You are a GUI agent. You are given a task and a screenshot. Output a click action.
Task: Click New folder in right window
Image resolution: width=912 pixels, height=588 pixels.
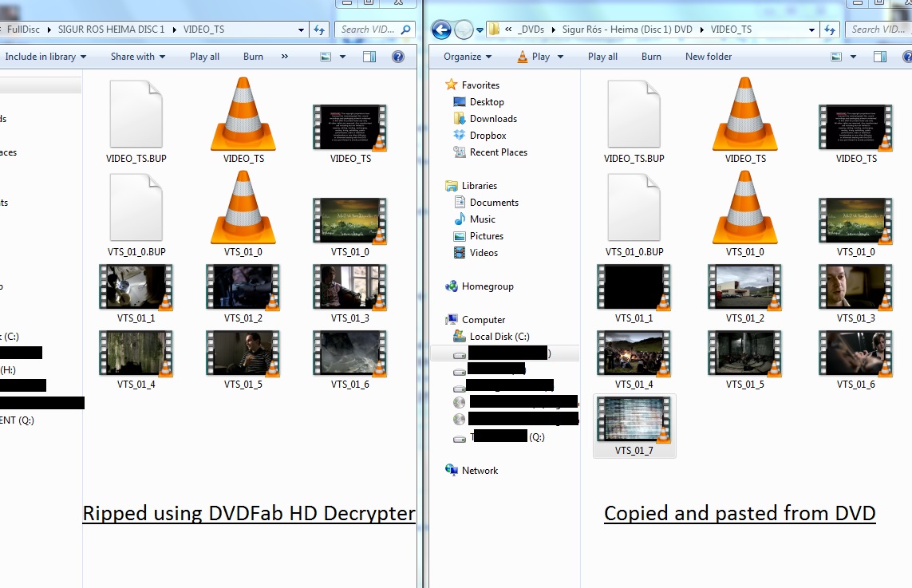(x=709, y=57)
